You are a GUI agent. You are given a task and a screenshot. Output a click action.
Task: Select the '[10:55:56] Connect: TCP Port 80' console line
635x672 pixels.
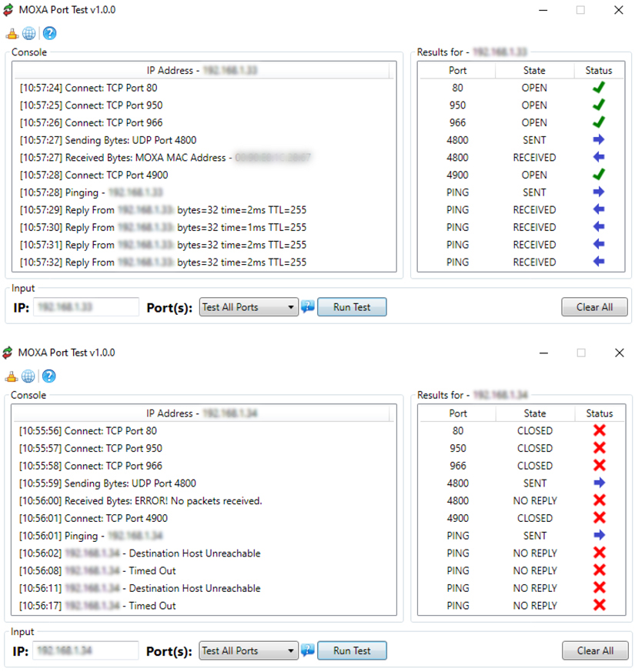pyautogui.click(x=88, y=431)
